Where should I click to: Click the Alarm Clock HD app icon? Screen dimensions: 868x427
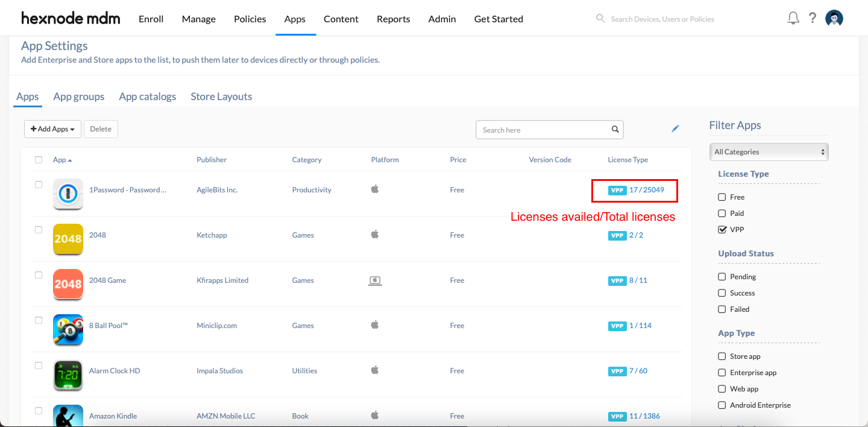[68, 375]
